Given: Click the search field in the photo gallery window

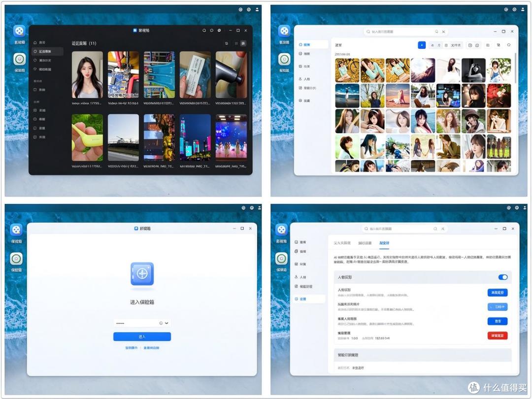Looking at the screenshot, I should (x=405, y=32).
